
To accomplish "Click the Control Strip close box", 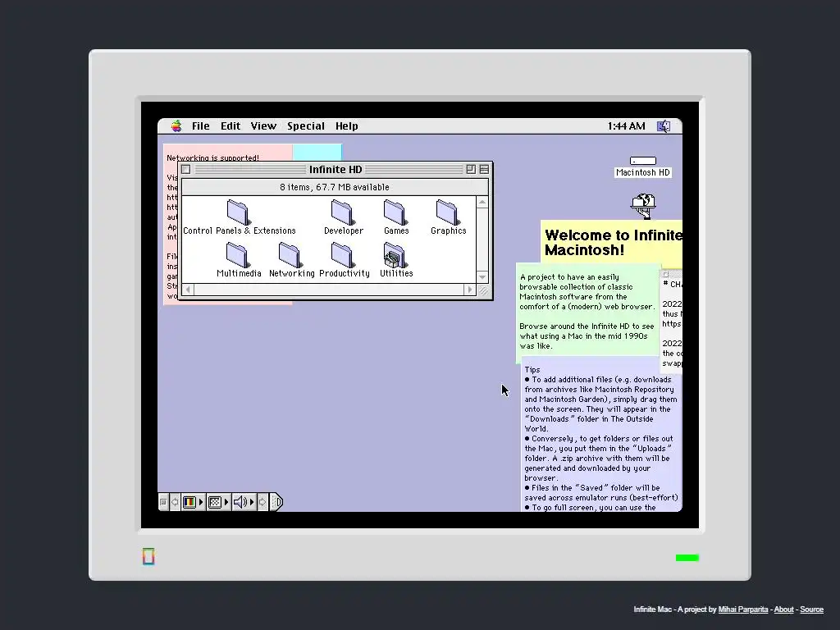I will point(163,502).
